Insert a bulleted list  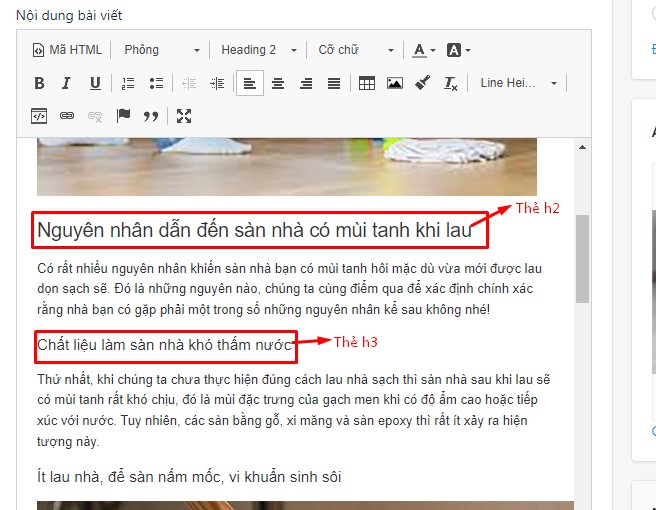[156, 83]
